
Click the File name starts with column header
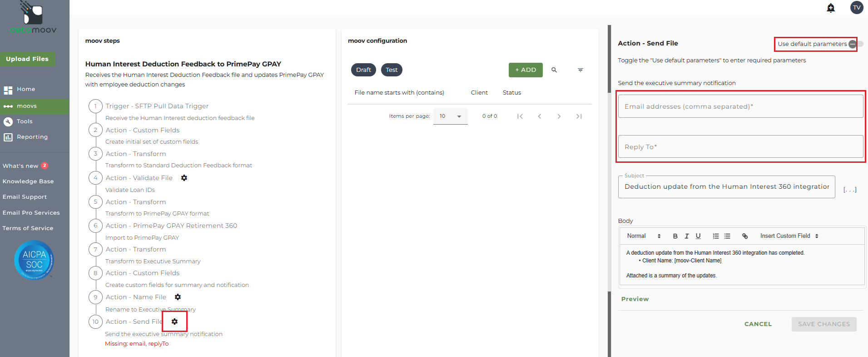coord(399,93)
